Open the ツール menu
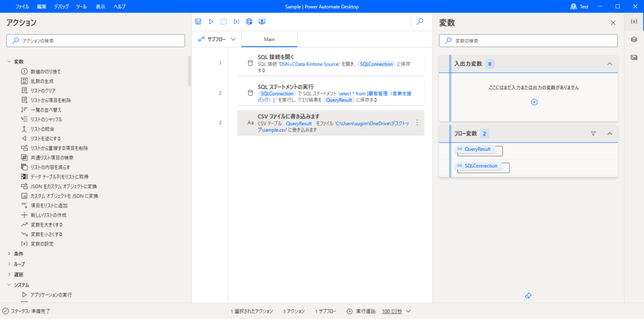The height and width of the screenshot is (319, 644). (x=81, y=6)
